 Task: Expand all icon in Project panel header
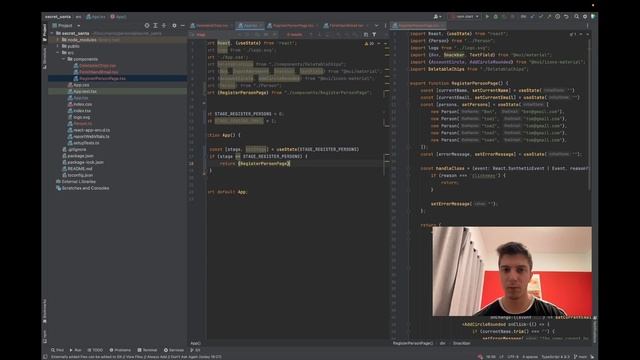[156, 26]
